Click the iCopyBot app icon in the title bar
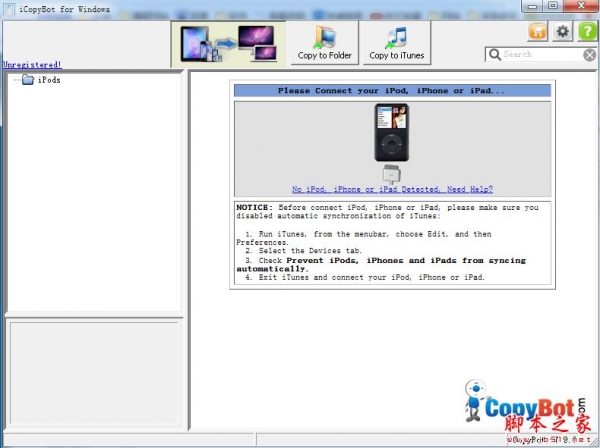 point(9,9)
